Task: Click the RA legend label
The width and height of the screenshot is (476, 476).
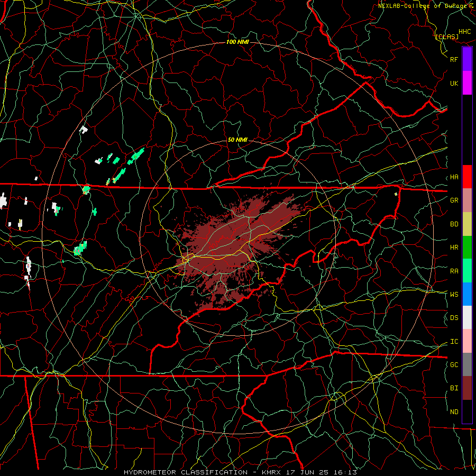Action: coord(454,271)
